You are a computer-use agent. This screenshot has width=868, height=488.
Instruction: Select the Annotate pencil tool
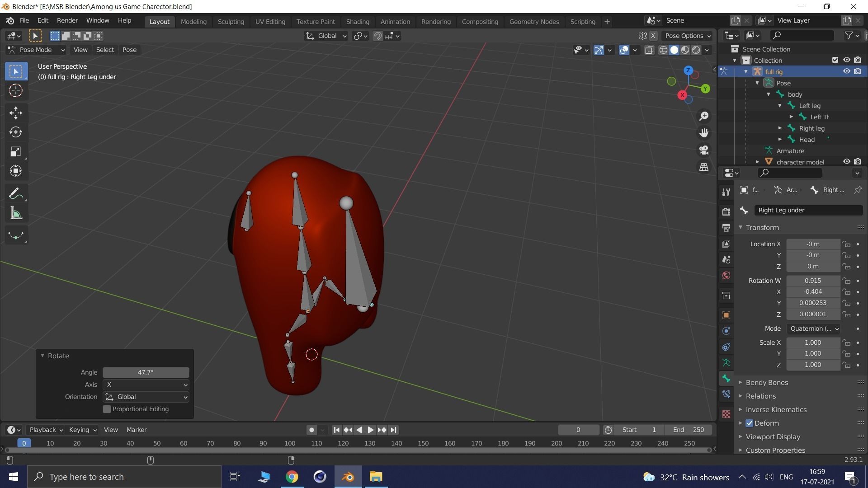click(x=16, y=194)
